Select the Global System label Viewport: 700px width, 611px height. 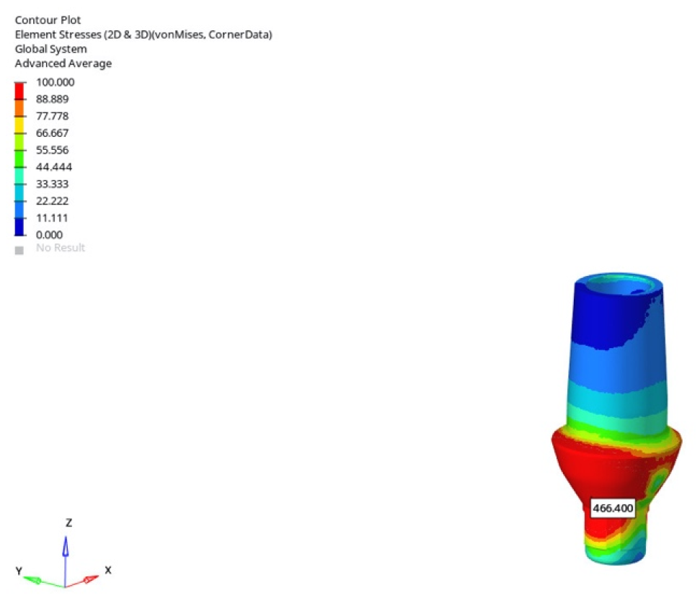point(50,49)
